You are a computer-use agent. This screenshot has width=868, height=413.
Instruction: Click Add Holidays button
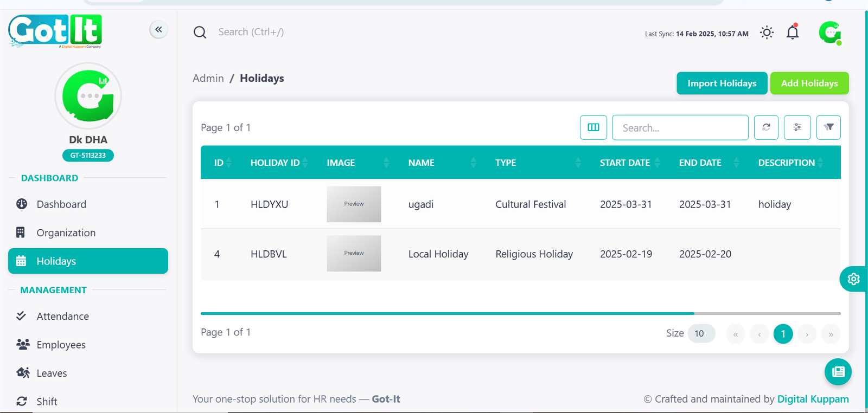(x=809, y=83)
